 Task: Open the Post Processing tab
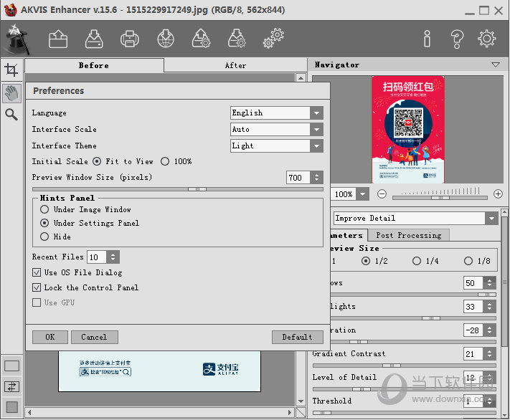[x=409, y=235]
